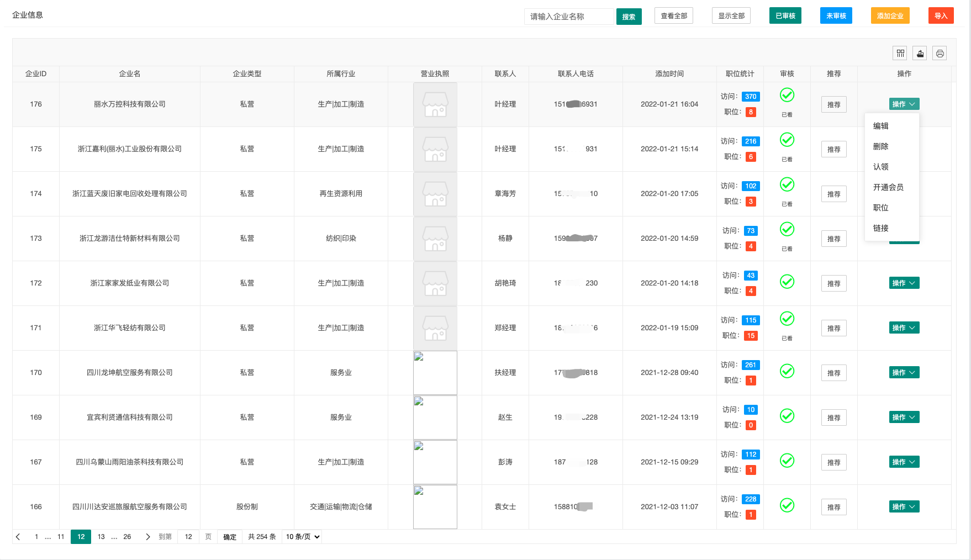
Task: Click 推荐 button for company 176
Action: point(834,104)
